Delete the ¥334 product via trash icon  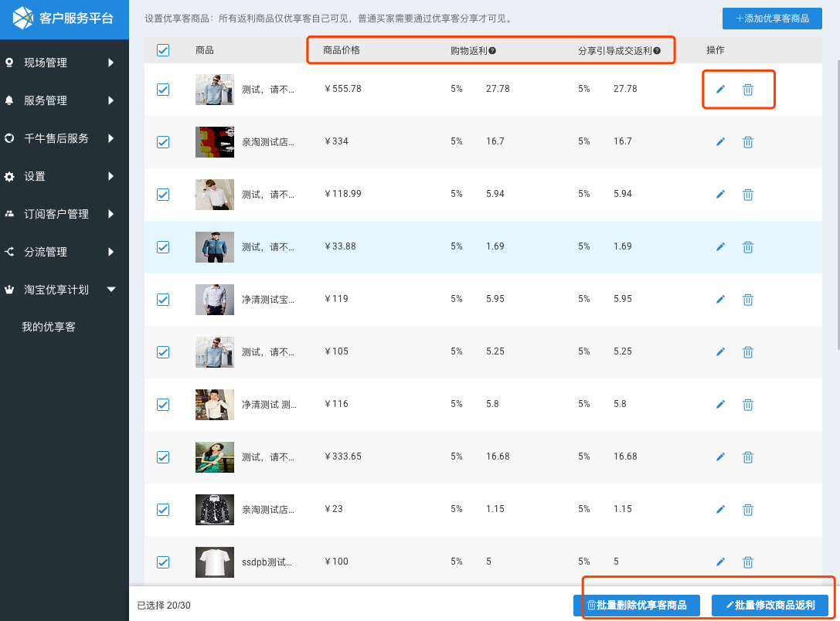(x=748, y=142)
